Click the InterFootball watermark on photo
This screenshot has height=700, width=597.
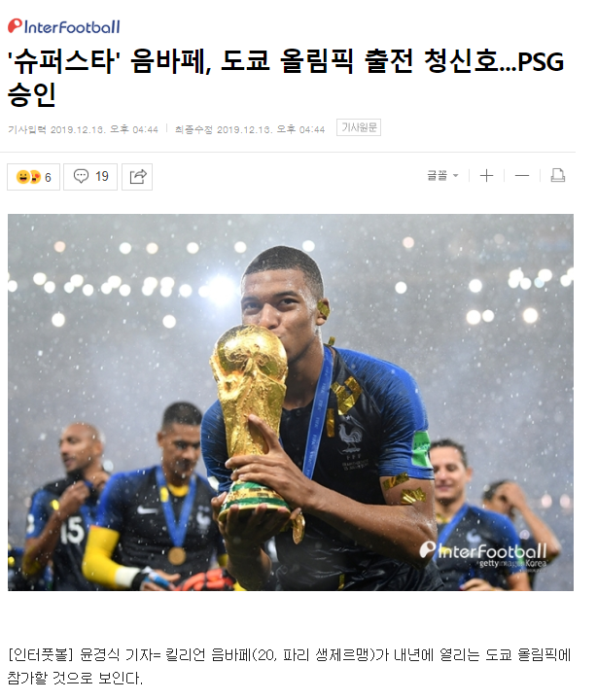(x=482, y=550)
